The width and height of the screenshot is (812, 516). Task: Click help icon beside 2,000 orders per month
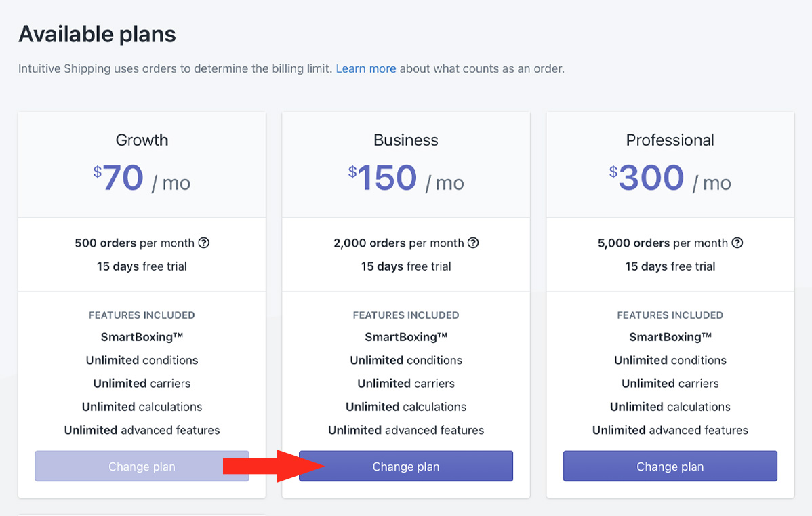(x=473, y=243)
